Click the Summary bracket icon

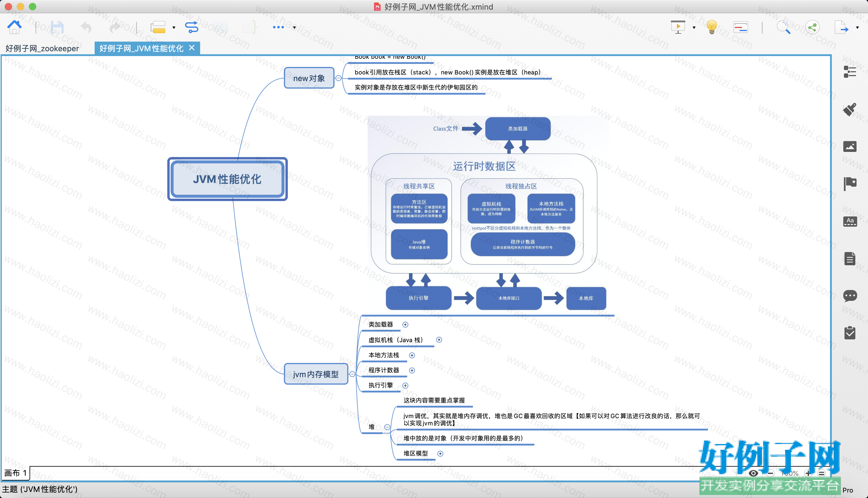(249, 27)
